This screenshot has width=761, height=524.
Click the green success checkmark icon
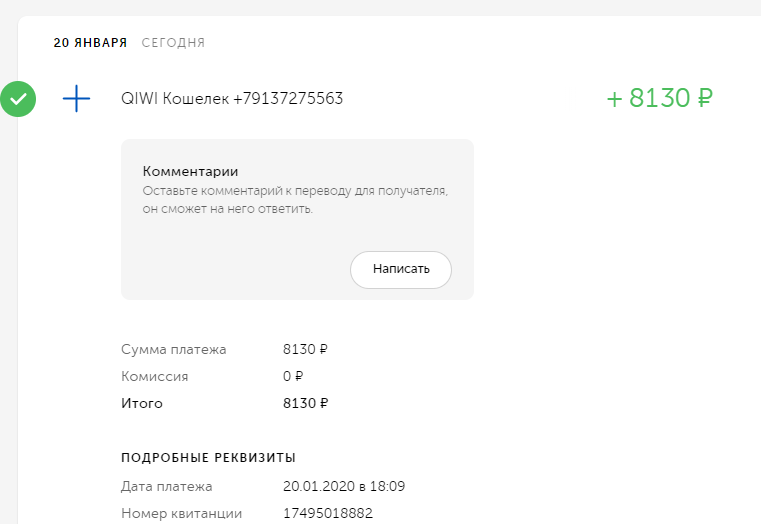pos(18,99)
